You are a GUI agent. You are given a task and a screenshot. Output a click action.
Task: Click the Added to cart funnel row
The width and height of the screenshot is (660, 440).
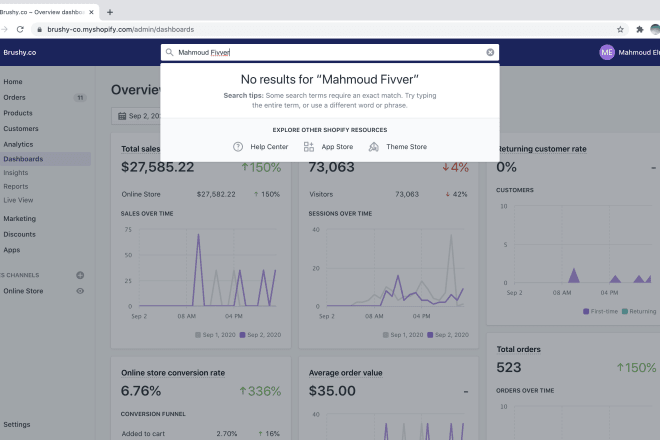pyautogui.click(x=201, y=433)
